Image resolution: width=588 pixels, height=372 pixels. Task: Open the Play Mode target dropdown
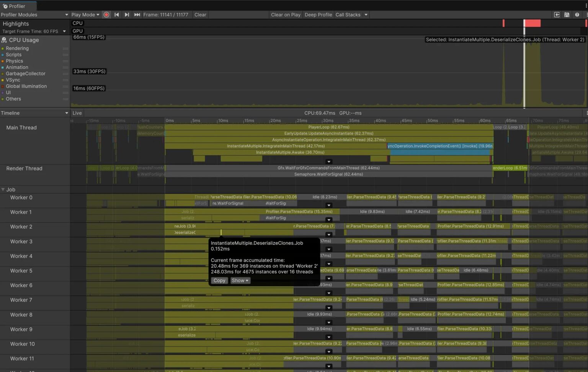[x=85, y=15]
